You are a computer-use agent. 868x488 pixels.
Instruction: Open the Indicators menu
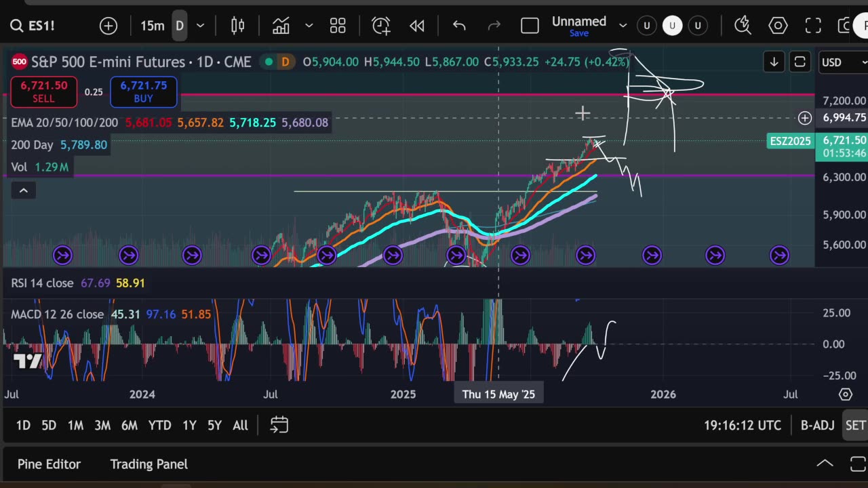point(281,26)
